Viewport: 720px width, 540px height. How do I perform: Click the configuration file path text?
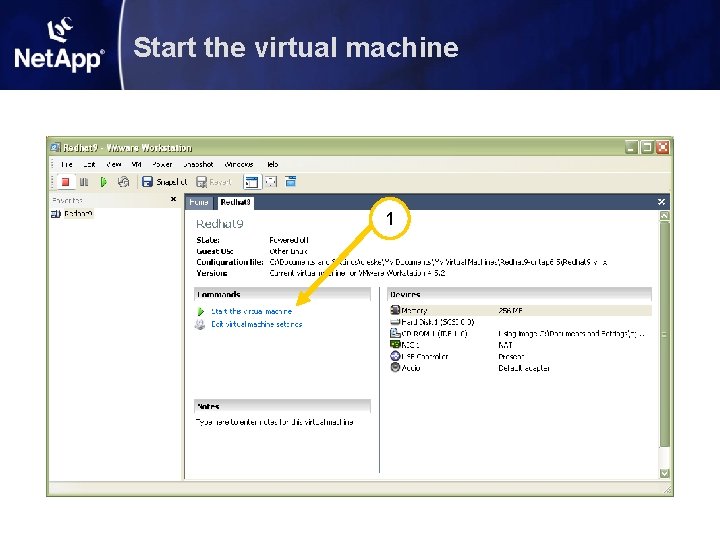(x=438, y=262)
